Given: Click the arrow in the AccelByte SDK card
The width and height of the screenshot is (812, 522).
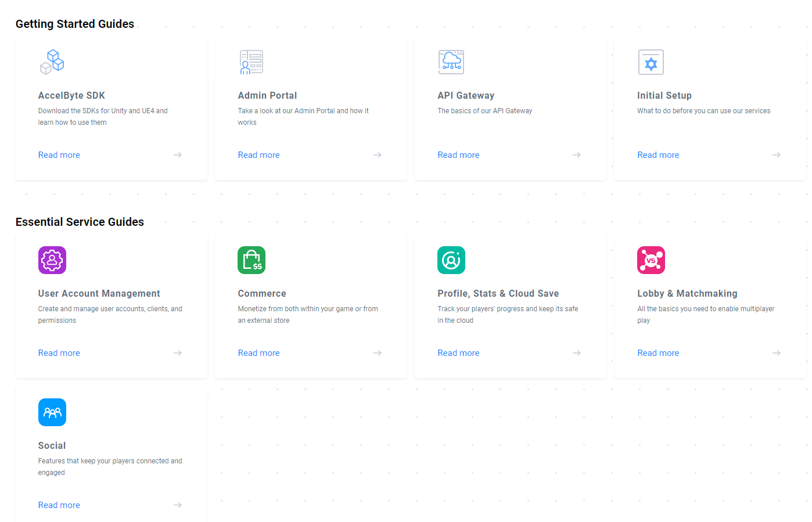Looking at the screenshot, I should tap(178, 155).
